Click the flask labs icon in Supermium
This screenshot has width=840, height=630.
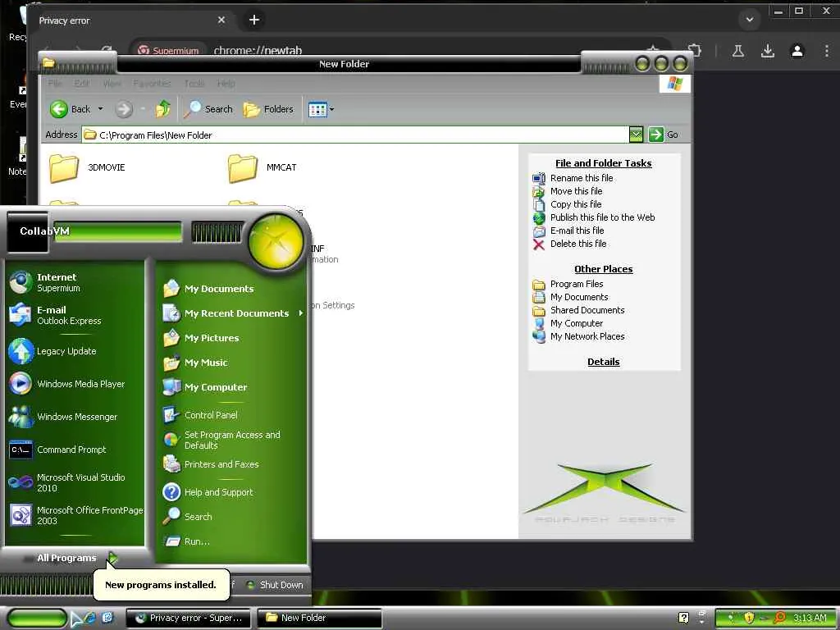point(737,51)
